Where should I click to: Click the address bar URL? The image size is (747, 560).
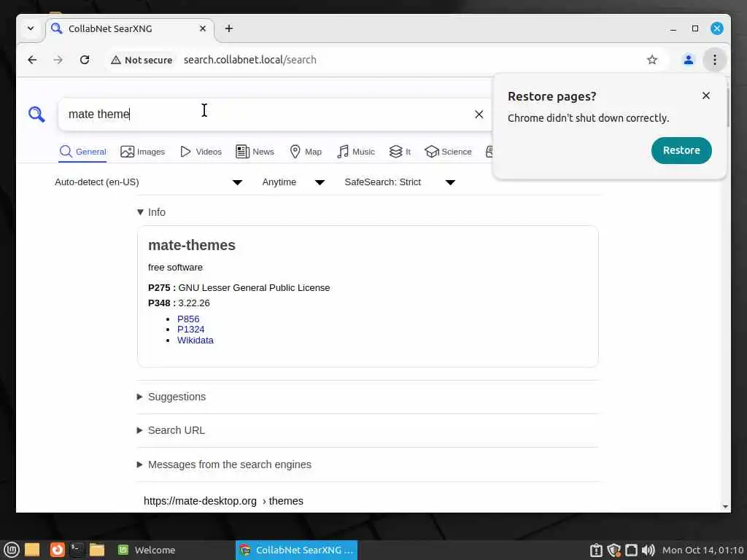point(249,60)
